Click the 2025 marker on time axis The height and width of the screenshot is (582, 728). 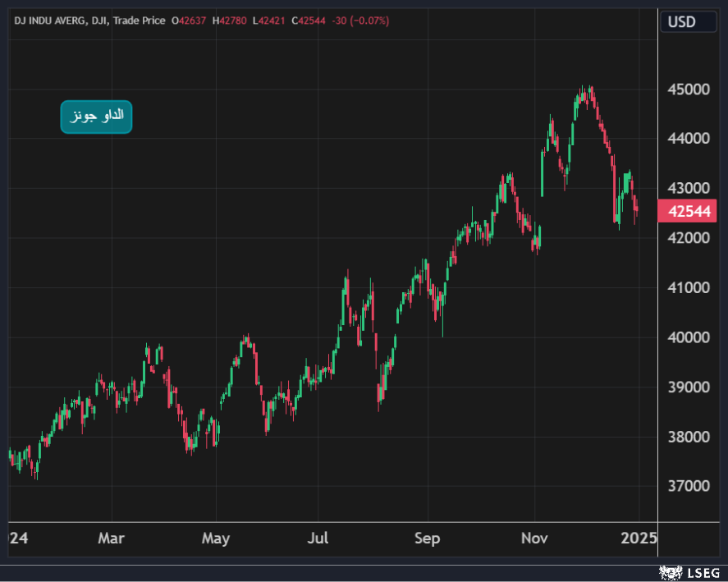click(x=639, y=538)
